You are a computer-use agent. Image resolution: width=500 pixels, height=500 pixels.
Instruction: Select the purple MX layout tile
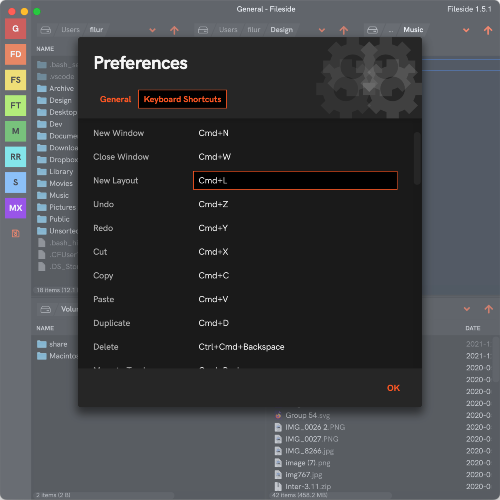(x=15, y=208)
